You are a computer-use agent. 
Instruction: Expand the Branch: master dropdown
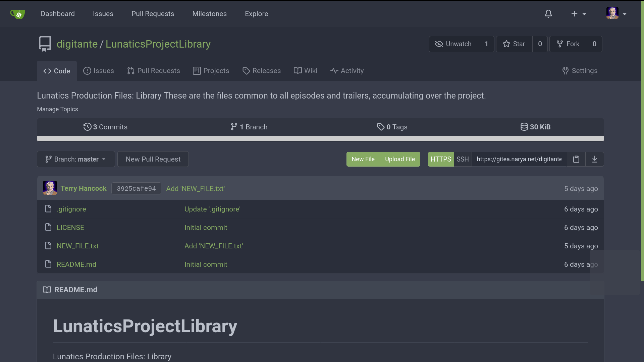click(x=76, y=159)
